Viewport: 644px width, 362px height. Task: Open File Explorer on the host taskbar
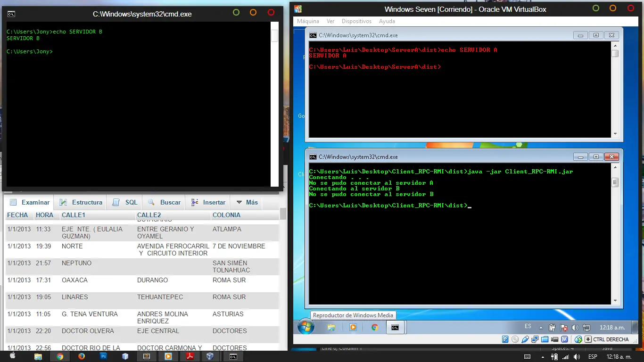38,356
